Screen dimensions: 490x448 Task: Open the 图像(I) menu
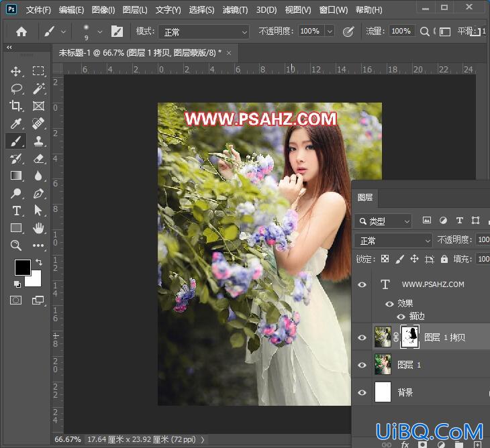(x=103, y=10)
